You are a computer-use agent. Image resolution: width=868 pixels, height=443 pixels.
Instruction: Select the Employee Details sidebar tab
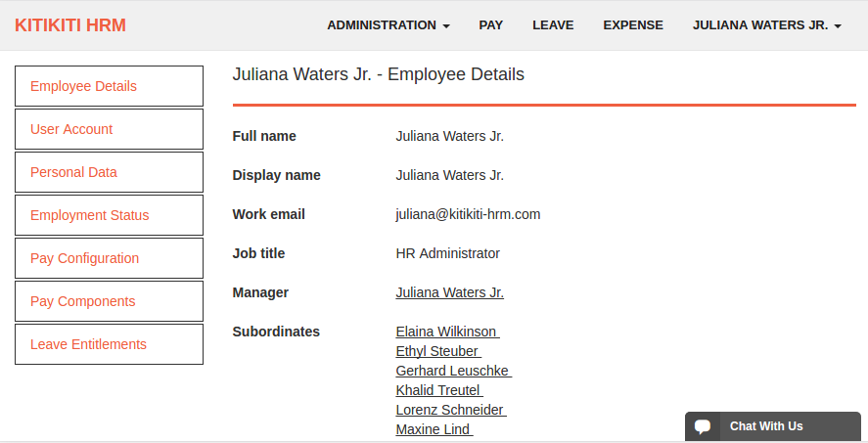click(x=109, y=86)
